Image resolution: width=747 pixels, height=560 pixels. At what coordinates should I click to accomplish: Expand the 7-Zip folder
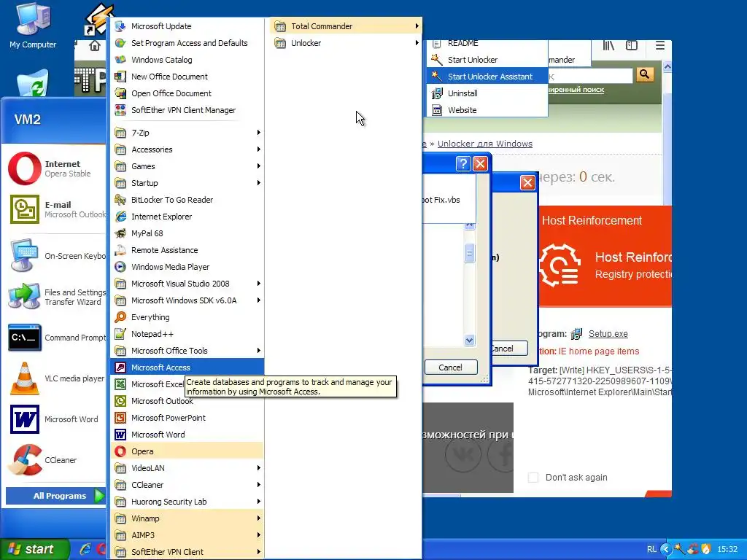[x=187, y=133]
